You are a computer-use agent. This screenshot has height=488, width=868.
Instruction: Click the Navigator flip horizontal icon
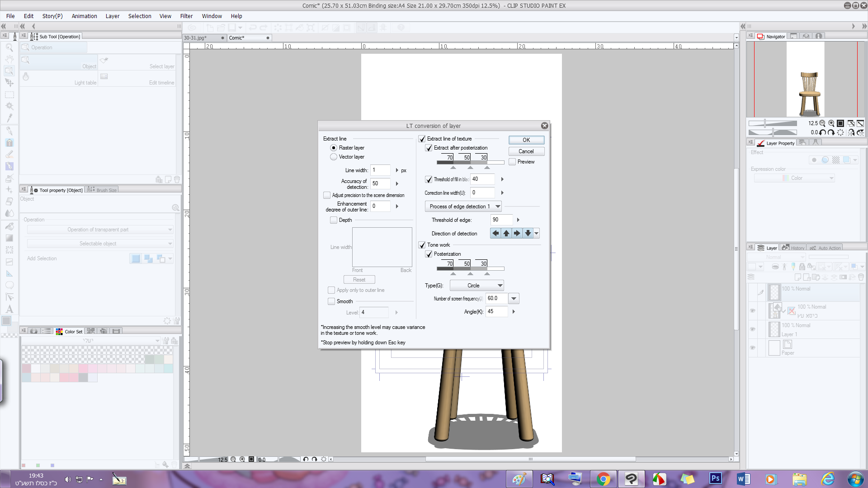851,132
